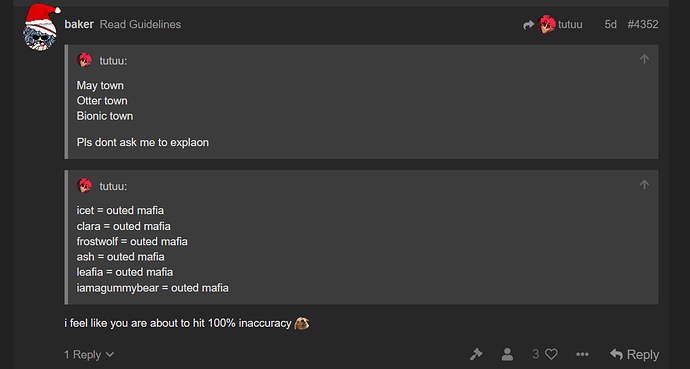Click the gavel vote icon
Image resolution: width=690 pixels, height=369 pixels.
[476, 354]
